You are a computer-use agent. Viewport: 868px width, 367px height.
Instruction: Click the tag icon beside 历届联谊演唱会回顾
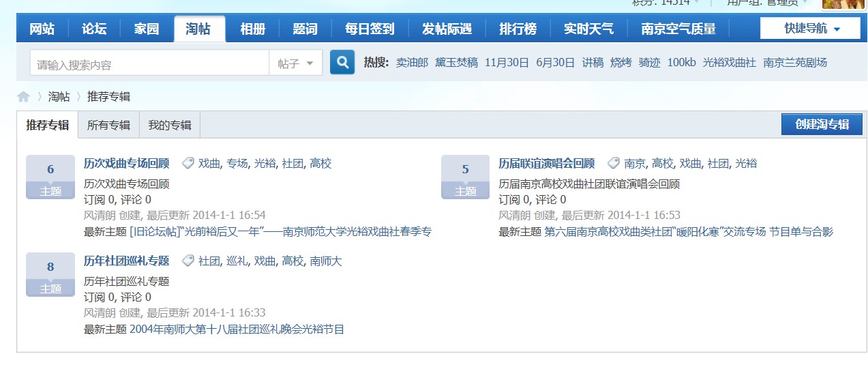tap(614, 163)
